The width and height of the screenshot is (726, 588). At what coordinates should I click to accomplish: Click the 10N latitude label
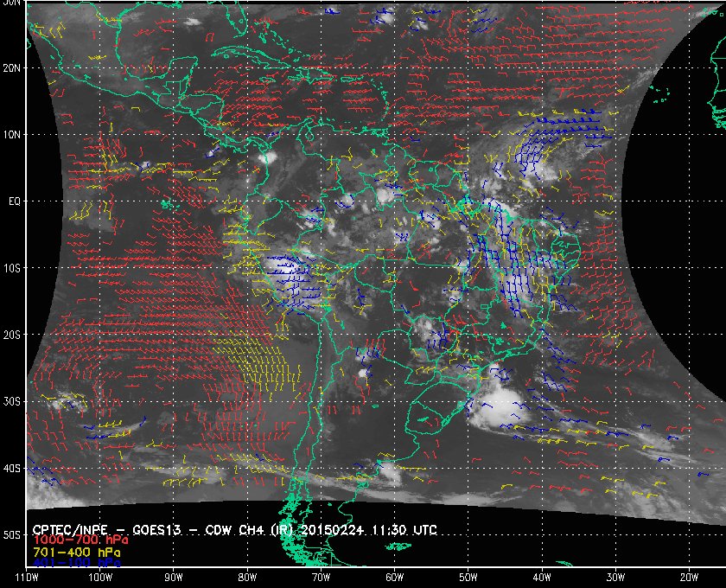pos(11,135)
